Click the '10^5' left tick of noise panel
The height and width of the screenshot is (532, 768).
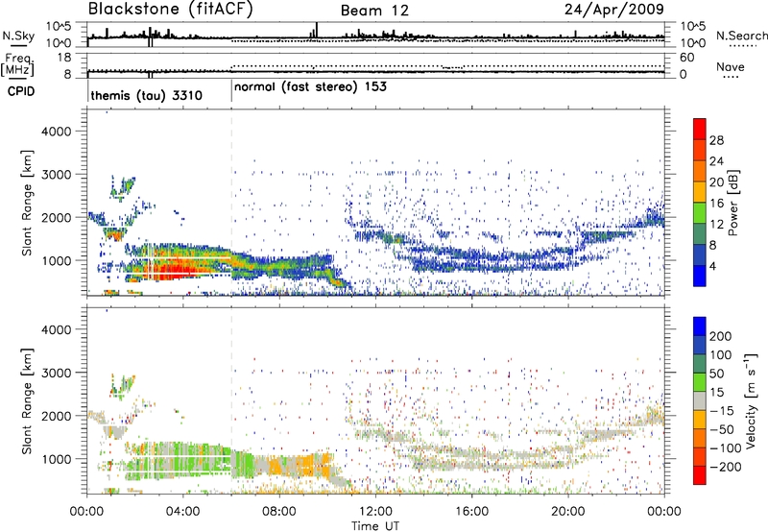click(x=59, y=27)
